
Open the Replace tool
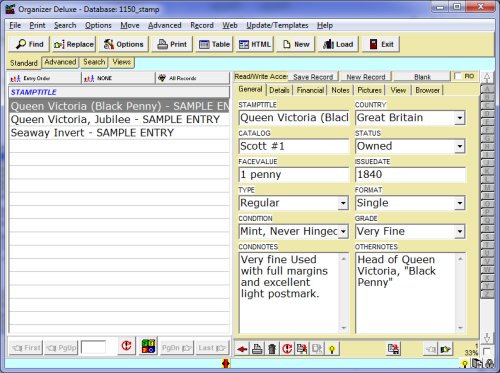tap(74, 44)
